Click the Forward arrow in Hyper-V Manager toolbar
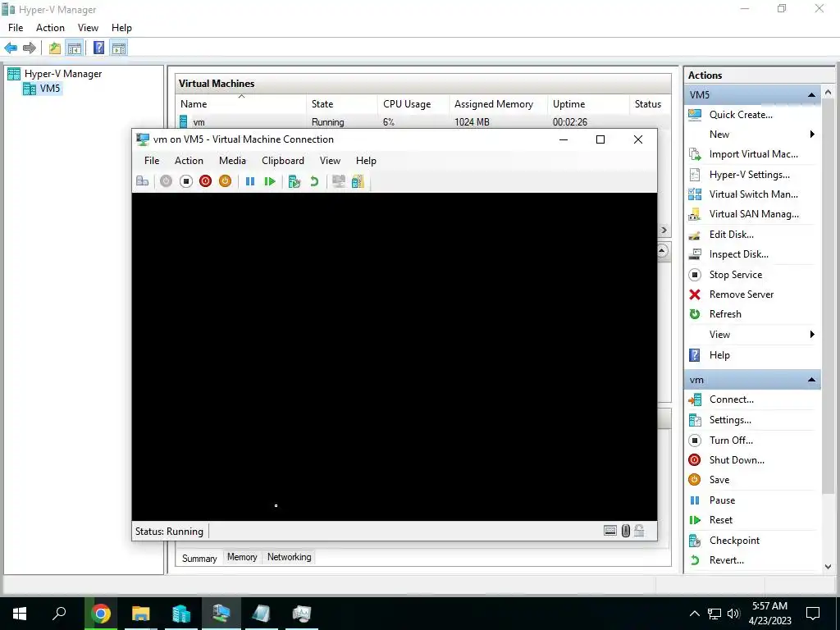This screenshot has width=840, height=630. [30, 48]
